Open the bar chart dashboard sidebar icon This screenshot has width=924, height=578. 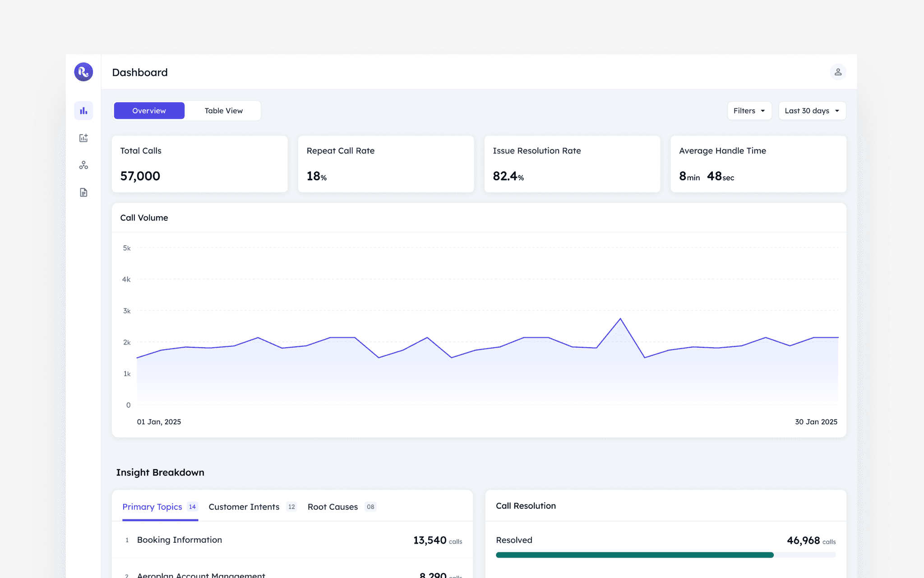point(83,111)
